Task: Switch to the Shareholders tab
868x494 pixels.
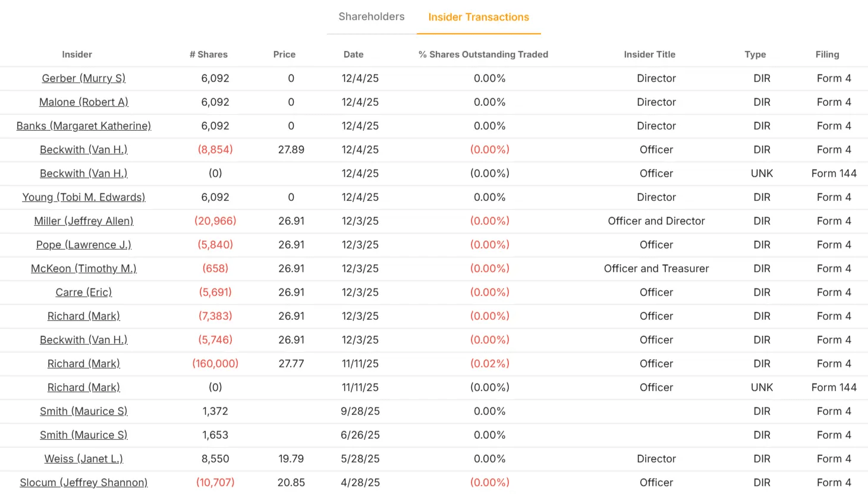Action: pyautogui.click(x=372, y=17)
